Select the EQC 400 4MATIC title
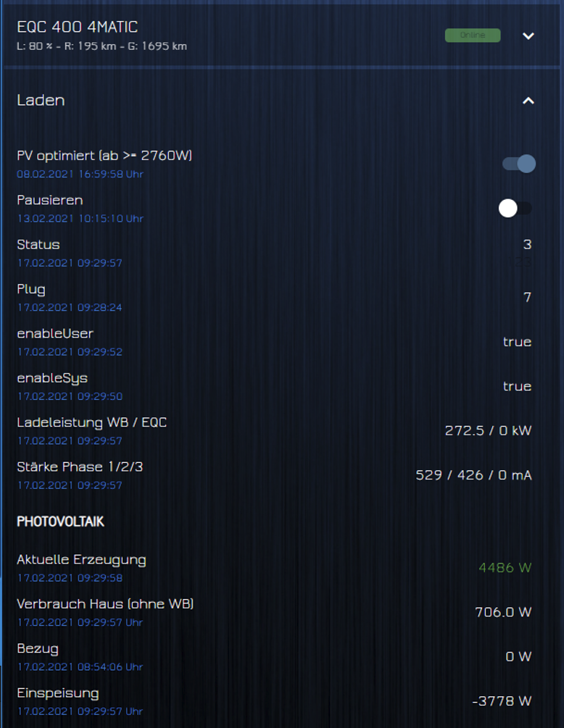 [x=77, y=27]
